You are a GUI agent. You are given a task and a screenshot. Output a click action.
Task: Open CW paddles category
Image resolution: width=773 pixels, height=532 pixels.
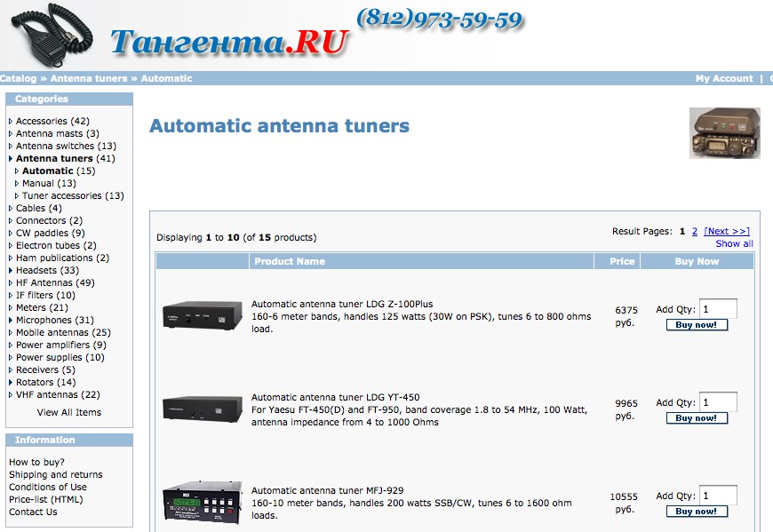pos(51,233)
